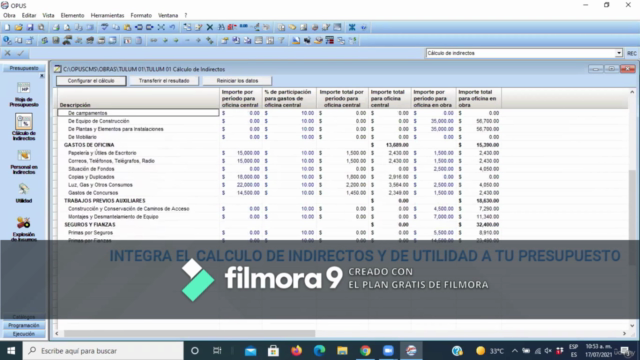Select the De Equipo de Construcción row
The height and width of the screenshot is (360, 640).
279,121
